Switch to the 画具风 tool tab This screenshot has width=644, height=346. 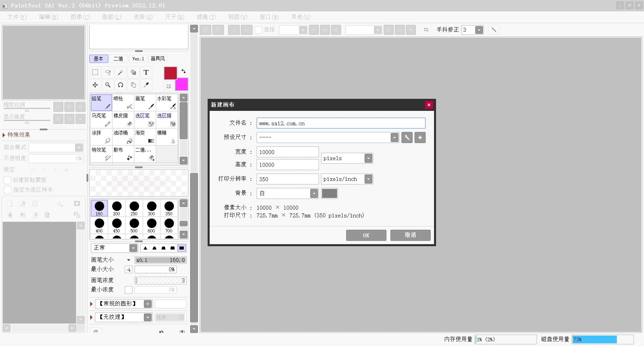point(158,59)
